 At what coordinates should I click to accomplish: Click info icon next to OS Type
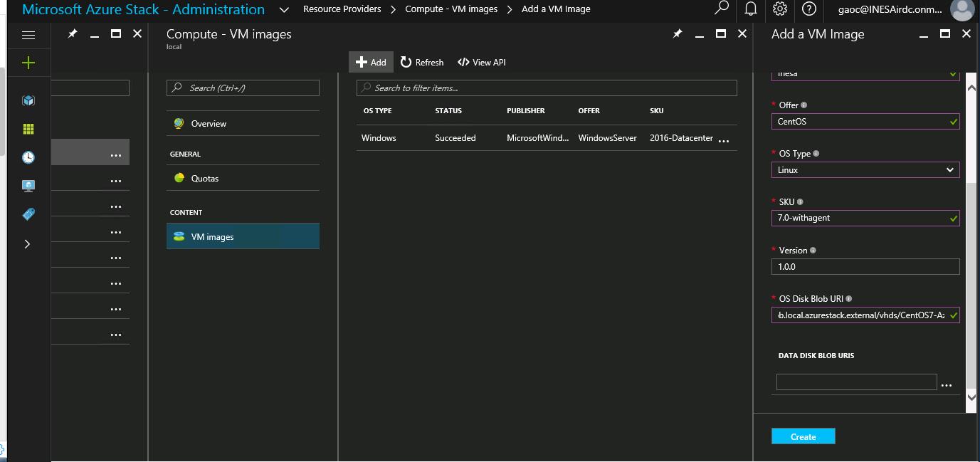click(x=816, y=154)
